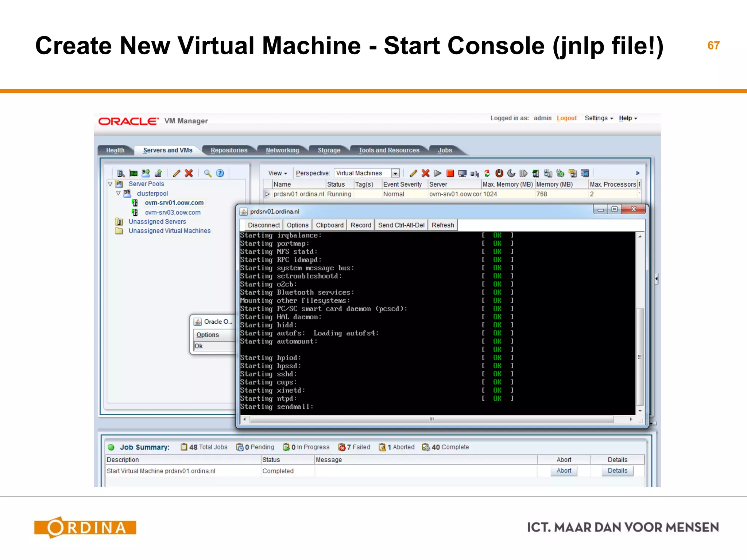Click Options in the Oracle O... window
The height and width of the screenshot is (560, 747).
(208, 335)
